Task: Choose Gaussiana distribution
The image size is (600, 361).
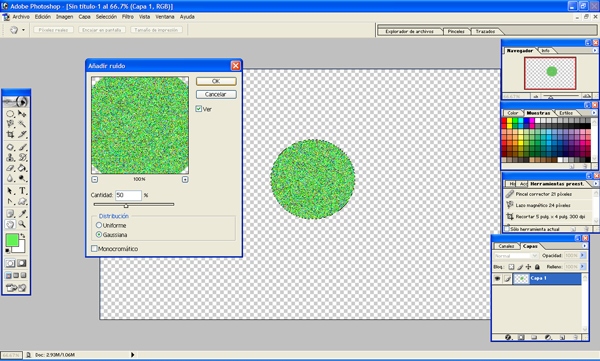Action: pos(99,234)
